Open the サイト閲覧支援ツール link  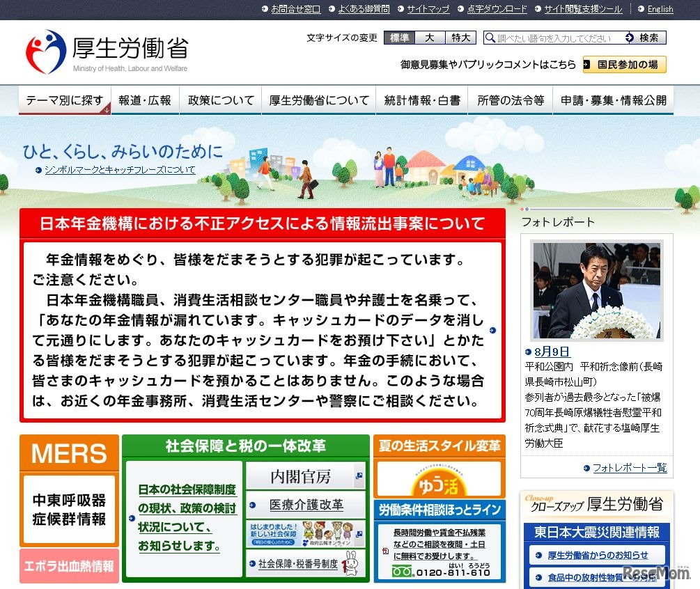pyautogui.click(x=583, y=9)
